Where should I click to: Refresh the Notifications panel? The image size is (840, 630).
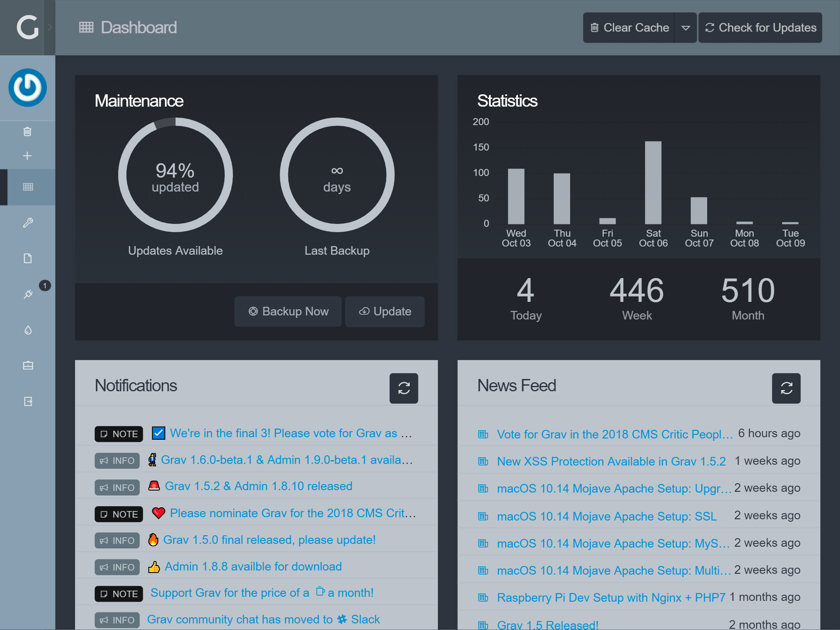tap(404, 388)
